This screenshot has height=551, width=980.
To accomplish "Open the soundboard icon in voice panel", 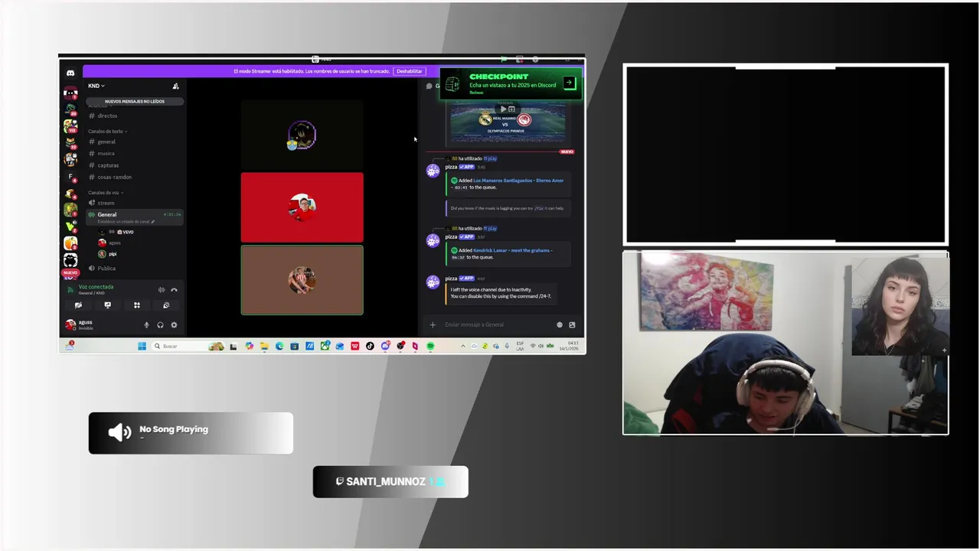I will (166, 305).
